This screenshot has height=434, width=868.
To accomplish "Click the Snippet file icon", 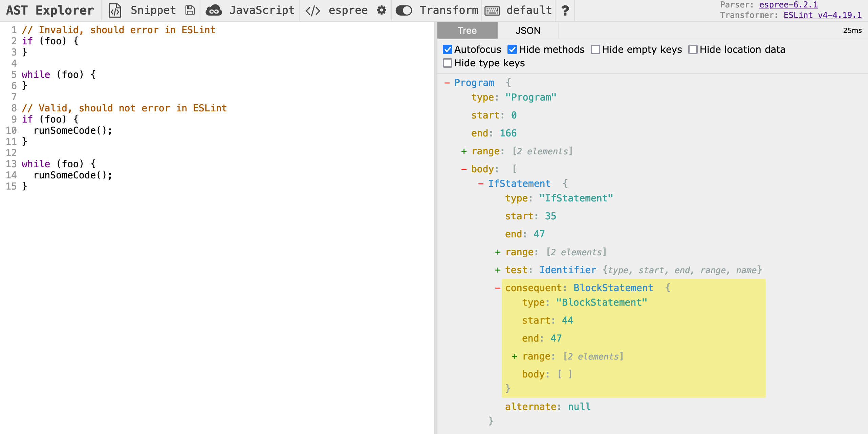I will coord(115,10).
